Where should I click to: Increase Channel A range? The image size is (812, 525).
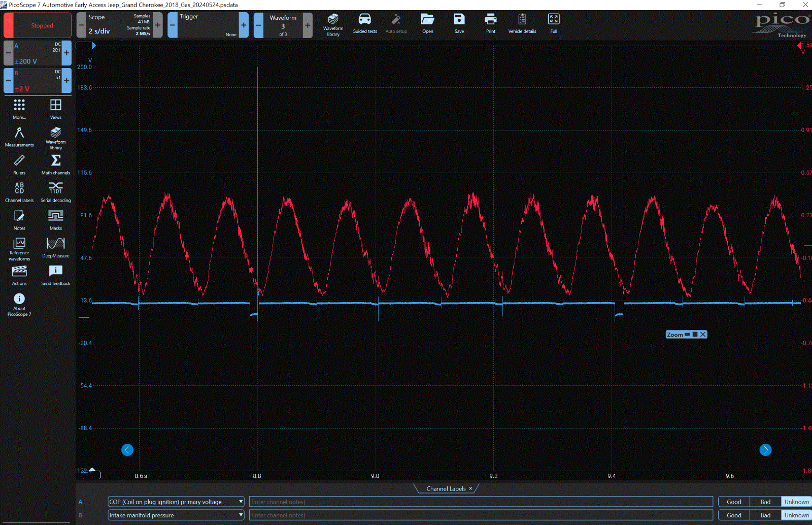coord(66,53)
